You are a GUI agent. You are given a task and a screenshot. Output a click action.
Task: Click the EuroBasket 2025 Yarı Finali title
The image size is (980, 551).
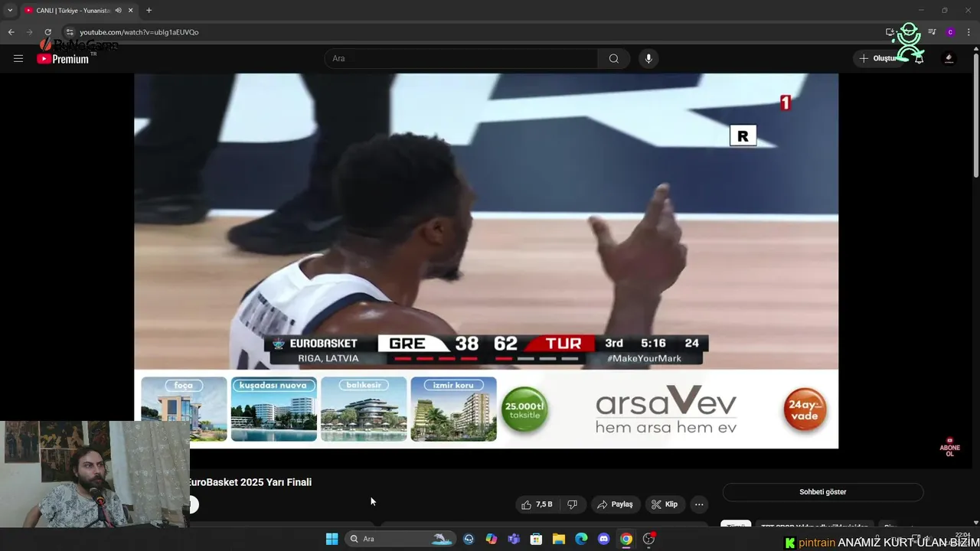(x=250, y=482)
